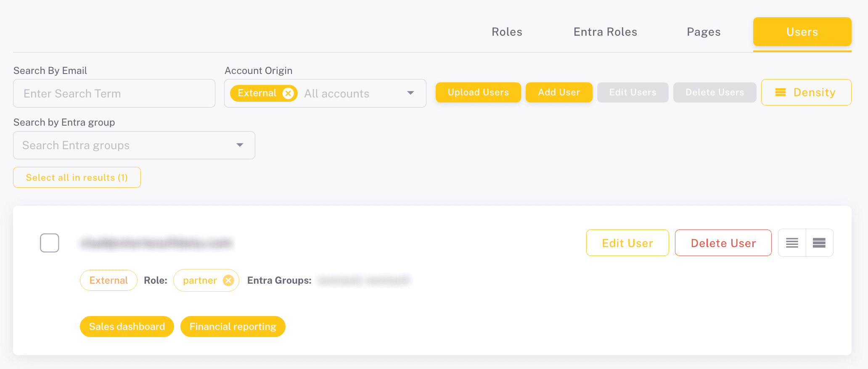The width and height of the screenshot is (868, 369).
Task: Open the Search Entra groups dropdown
Action: point(134,145)
